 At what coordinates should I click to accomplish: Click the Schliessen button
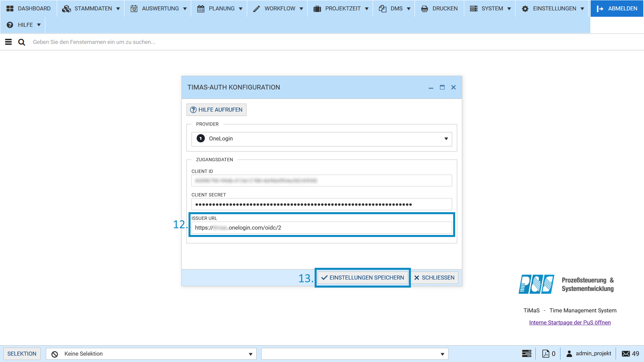point(434,278)
